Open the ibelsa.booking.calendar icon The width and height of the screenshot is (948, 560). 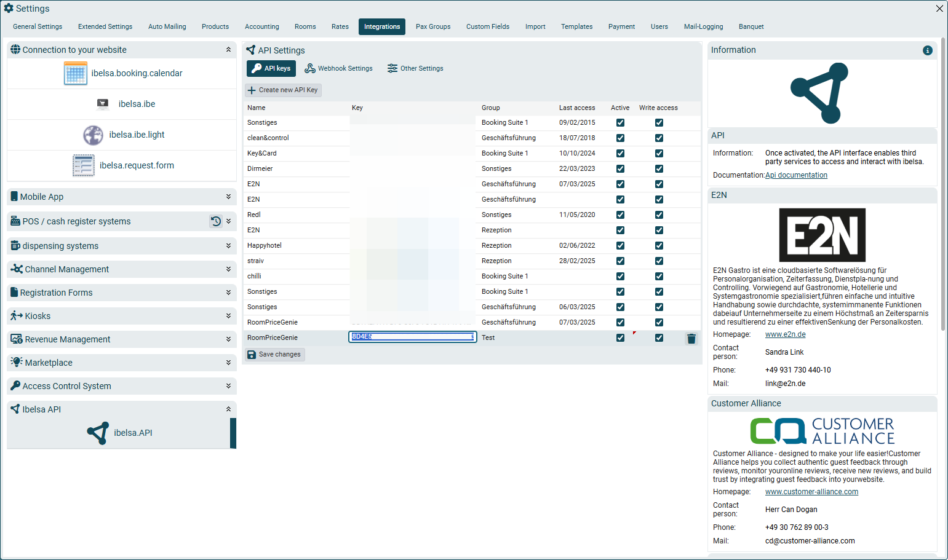pyautogui.click(x=76, y=74)
